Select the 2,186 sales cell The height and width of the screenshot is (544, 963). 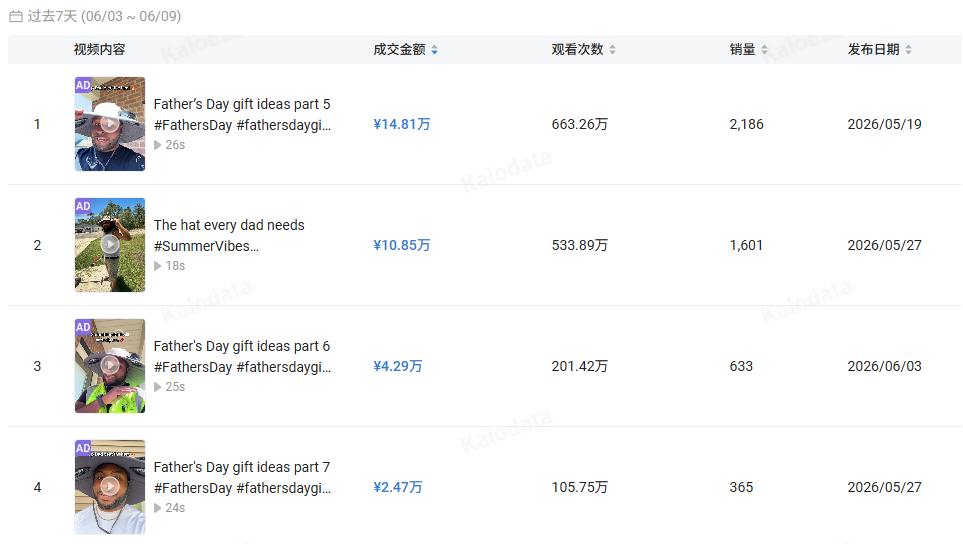[x=747, y=124]
